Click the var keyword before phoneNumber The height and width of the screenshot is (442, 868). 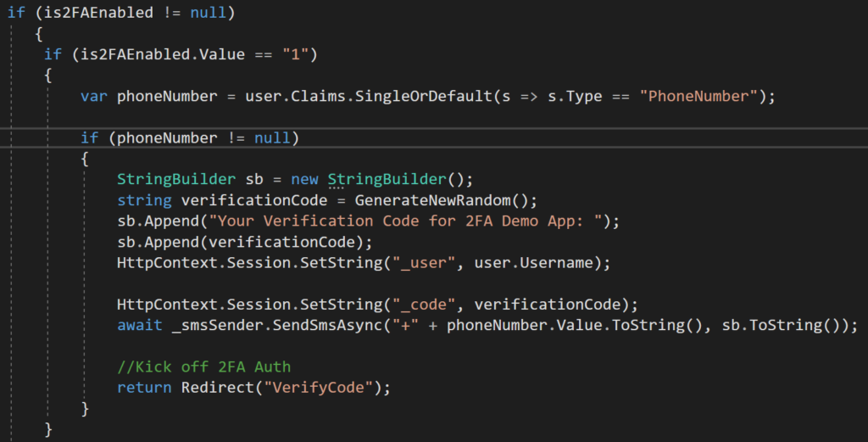click(x=94, y=97)
